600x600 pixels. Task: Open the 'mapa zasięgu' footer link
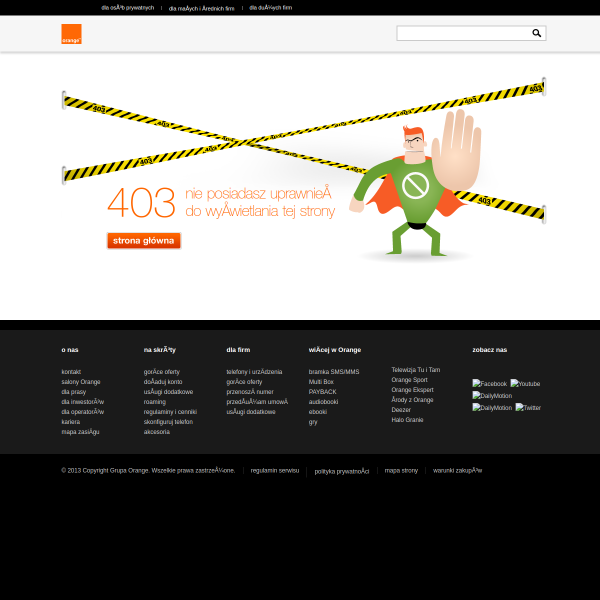(80, 431)
